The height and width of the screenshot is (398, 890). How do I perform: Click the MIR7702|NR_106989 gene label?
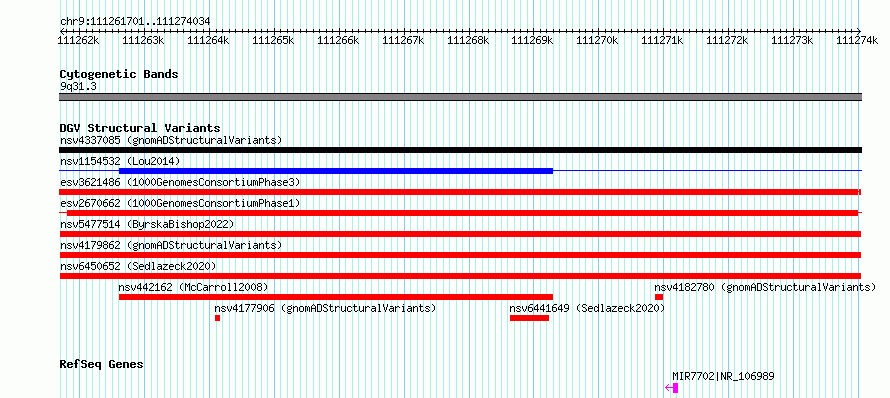[723, 376]
